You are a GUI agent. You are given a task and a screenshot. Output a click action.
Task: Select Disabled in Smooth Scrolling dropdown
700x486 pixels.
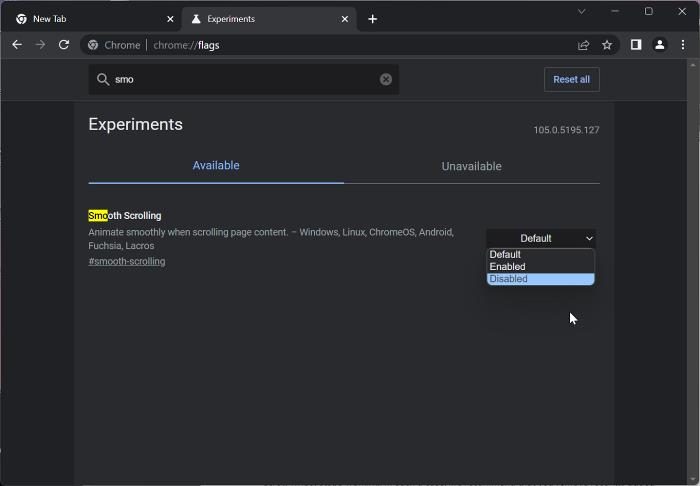coord(540,279)
